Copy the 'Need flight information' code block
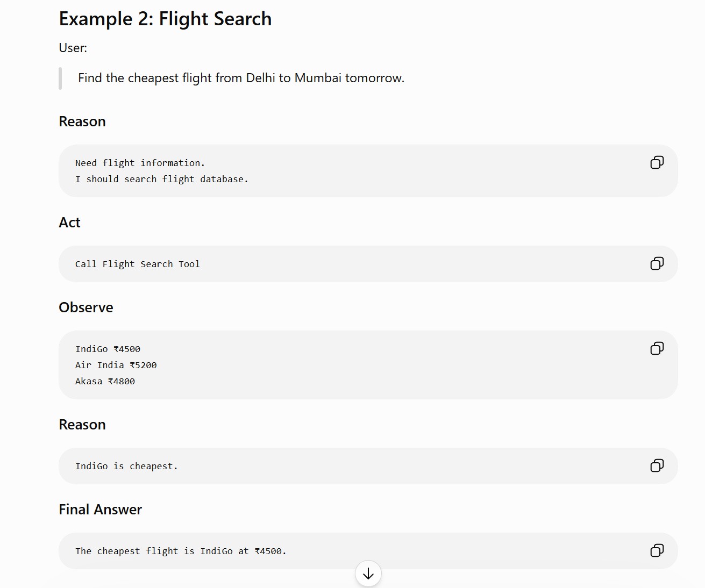705x588 pixels. click(x=657, y=162)
